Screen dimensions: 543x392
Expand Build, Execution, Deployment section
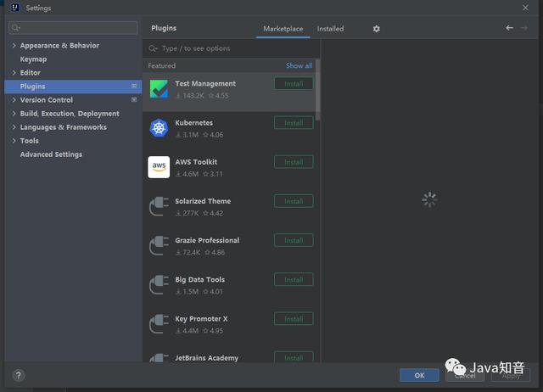pos(14,114)
